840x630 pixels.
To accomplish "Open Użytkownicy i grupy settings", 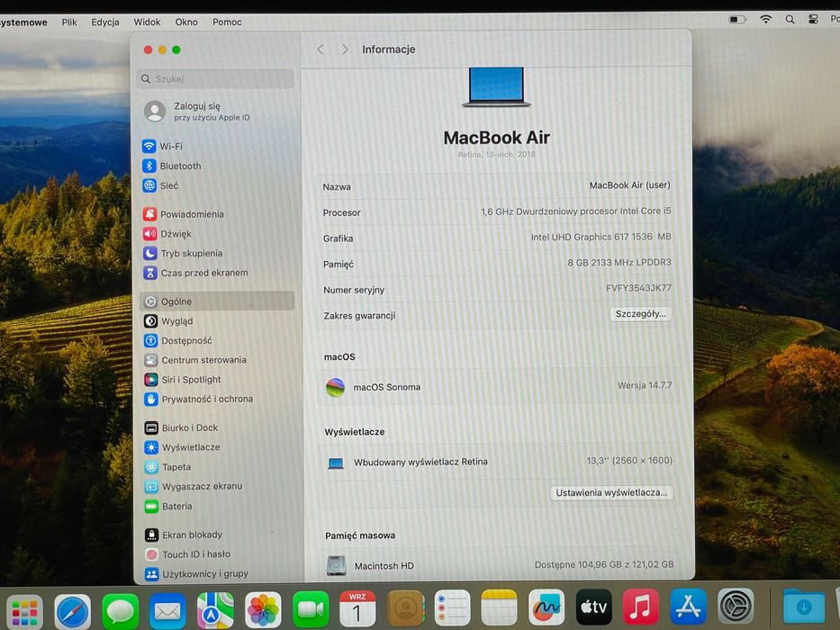I will [x=196, y=574].
